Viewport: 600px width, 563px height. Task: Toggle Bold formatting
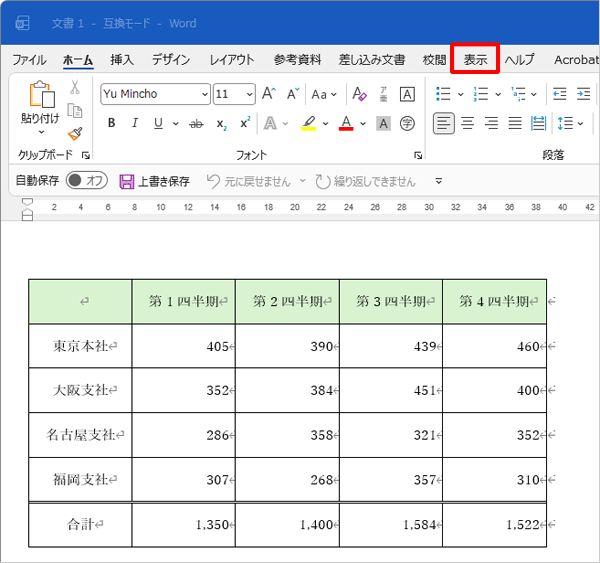pos(111,123)
